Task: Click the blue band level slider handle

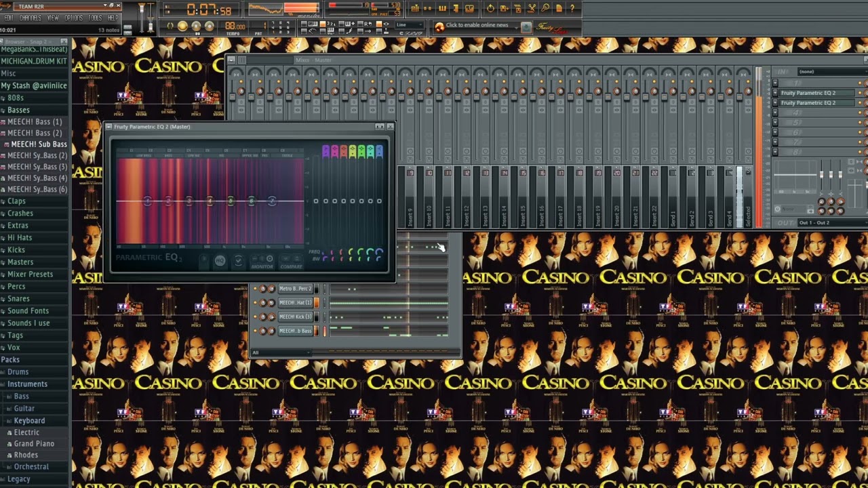Action: pyautogui.click(x=379, y=201)
